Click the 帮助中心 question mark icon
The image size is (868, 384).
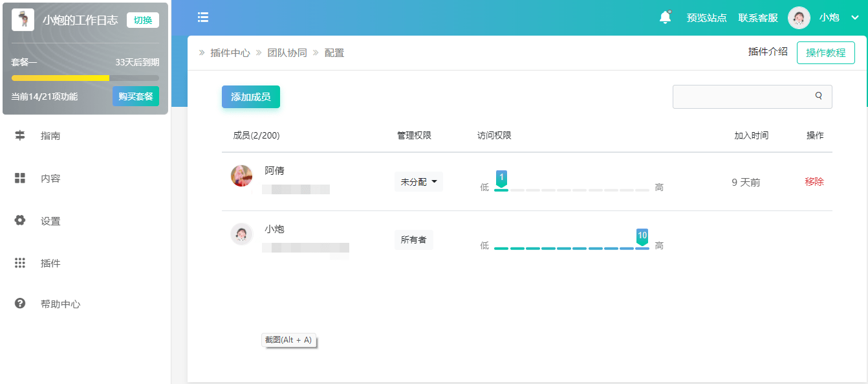20,303
